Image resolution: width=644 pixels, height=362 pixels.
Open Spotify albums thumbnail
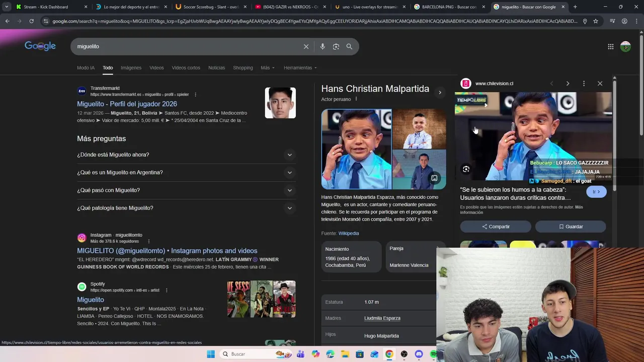pyautogui.click(x=262, y=299)
